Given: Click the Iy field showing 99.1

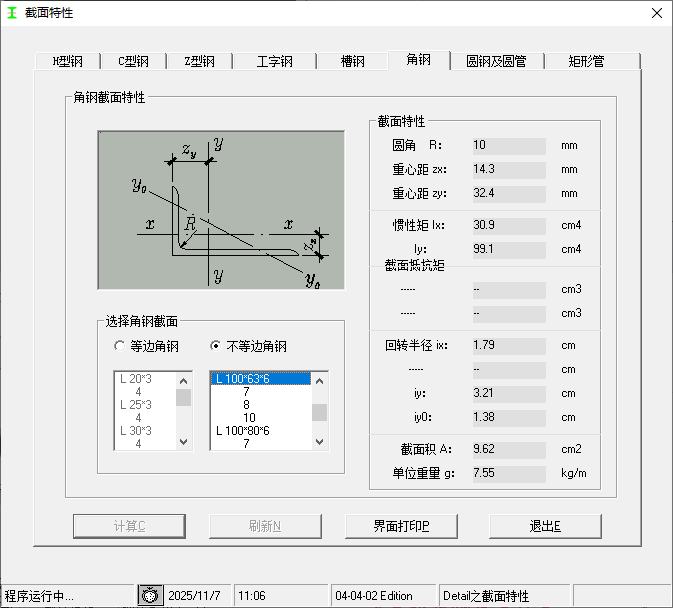Looking at the screenshot, I should pos(509,249).
